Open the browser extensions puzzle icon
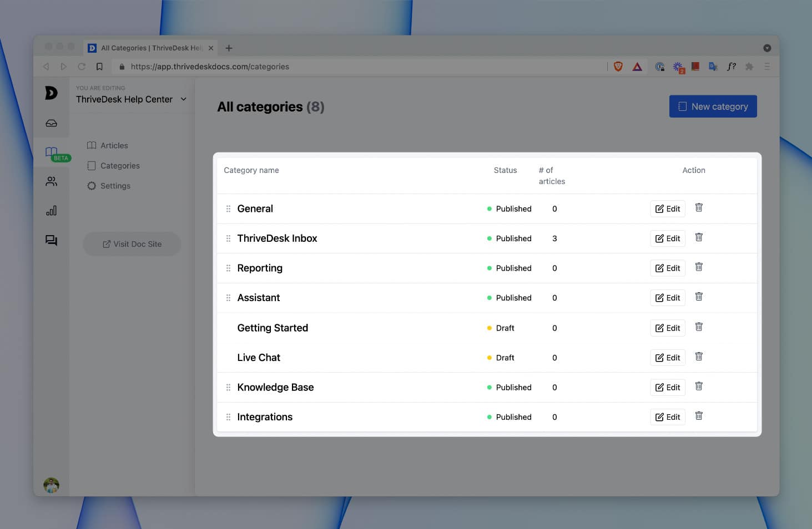 click(749, 67)
